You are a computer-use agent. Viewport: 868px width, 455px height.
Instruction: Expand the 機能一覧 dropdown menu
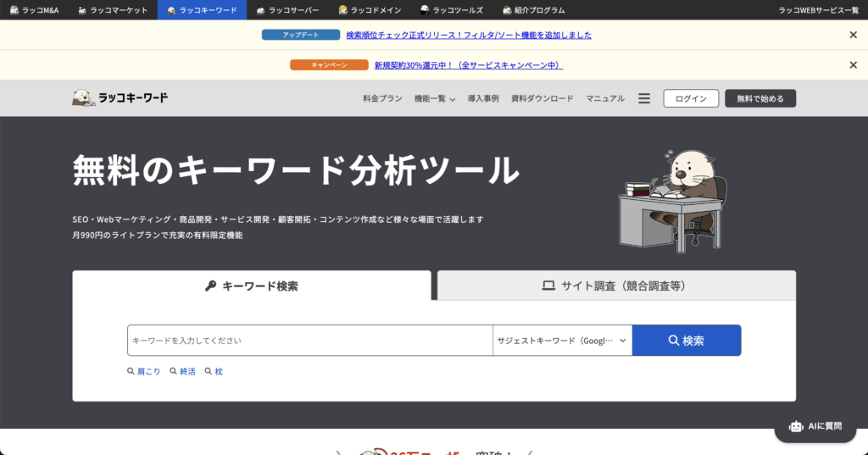pyautogui.click(x=435, y=98)
